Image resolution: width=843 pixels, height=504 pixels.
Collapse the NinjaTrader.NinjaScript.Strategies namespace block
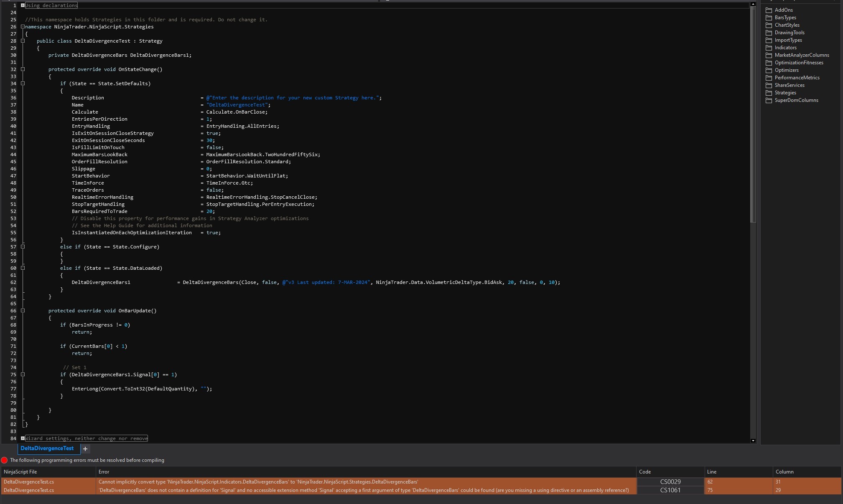point(23,27)
